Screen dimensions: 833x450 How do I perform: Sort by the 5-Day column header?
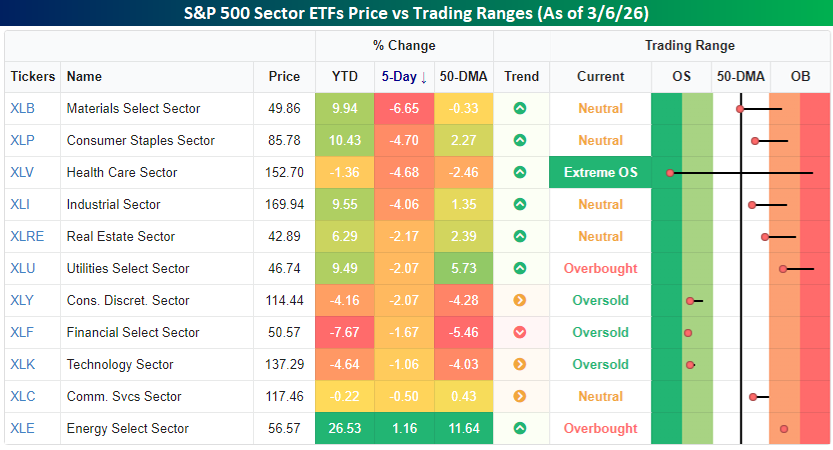pos(404,77)
